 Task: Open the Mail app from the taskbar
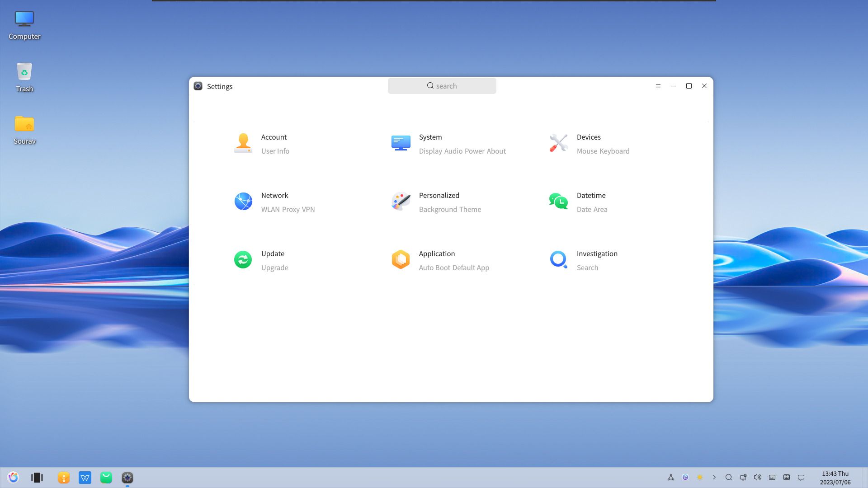(106, 477)
